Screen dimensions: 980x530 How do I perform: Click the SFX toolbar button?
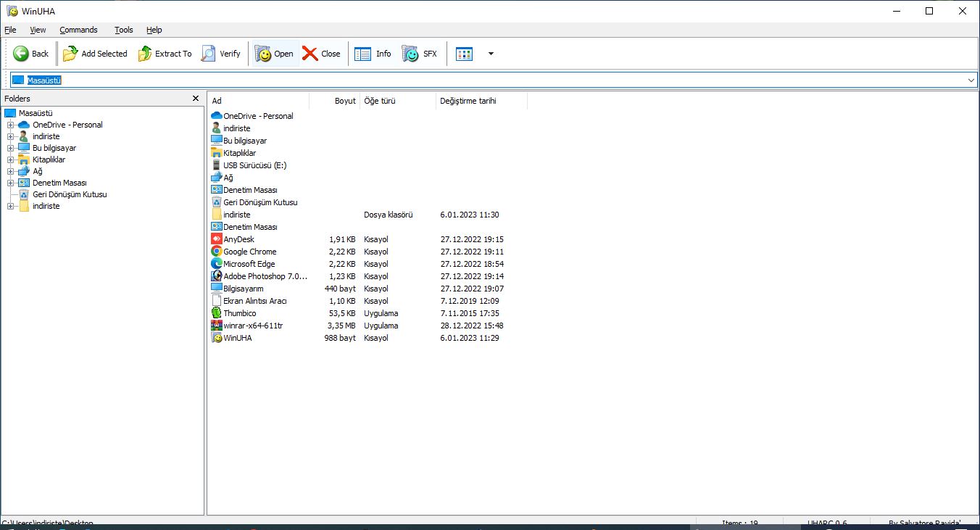[420, 54]
